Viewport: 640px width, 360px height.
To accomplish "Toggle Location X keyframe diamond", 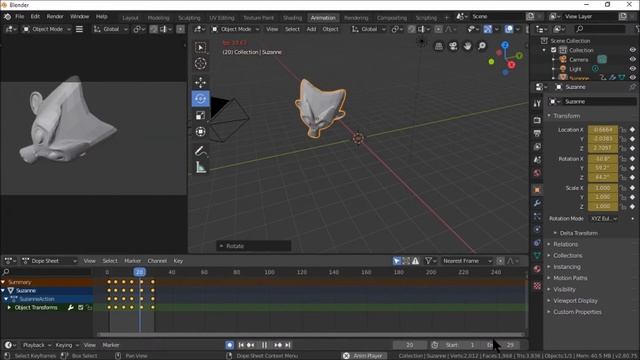I will 632,130.
